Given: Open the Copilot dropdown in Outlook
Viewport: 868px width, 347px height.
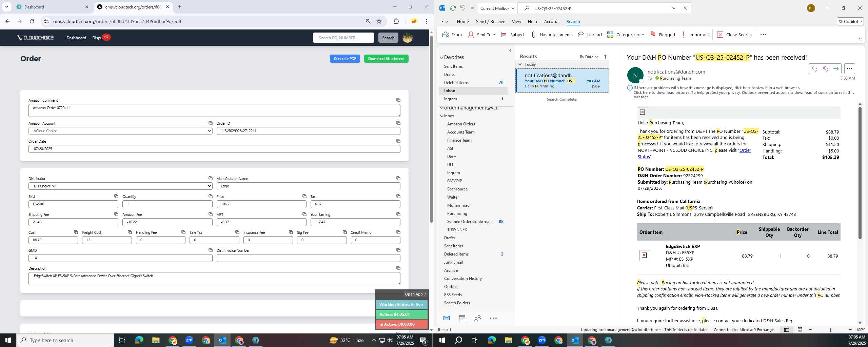Looking at the screenshot, I should (850, 21).
